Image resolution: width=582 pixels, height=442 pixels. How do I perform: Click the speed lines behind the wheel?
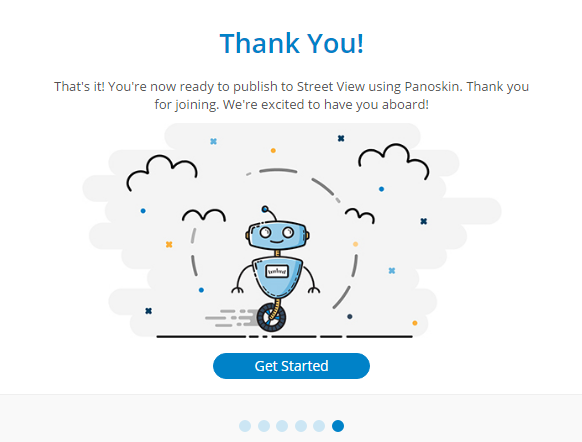(232, 318)
